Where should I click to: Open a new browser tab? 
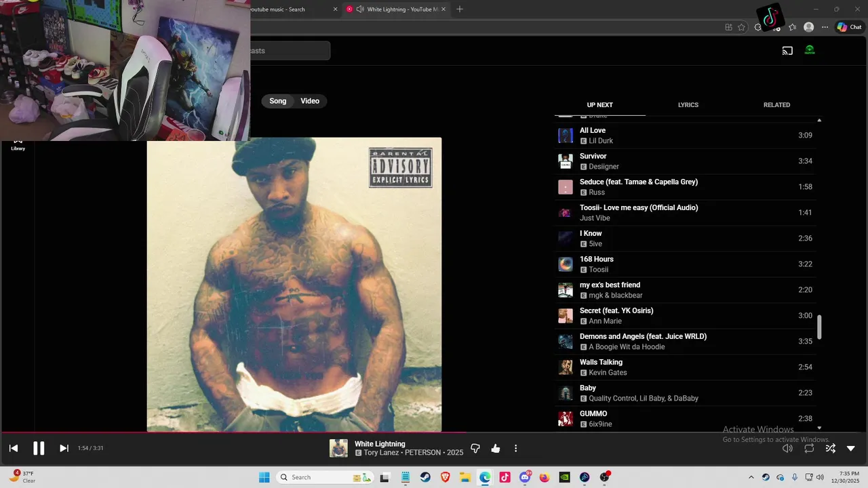pyautogui.click(x=460, y=9)
